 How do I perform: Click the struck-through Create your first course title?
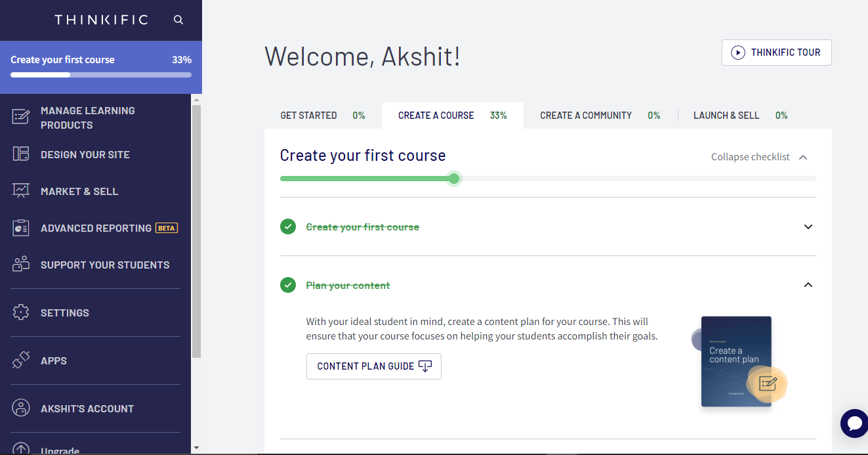point(363,227)
